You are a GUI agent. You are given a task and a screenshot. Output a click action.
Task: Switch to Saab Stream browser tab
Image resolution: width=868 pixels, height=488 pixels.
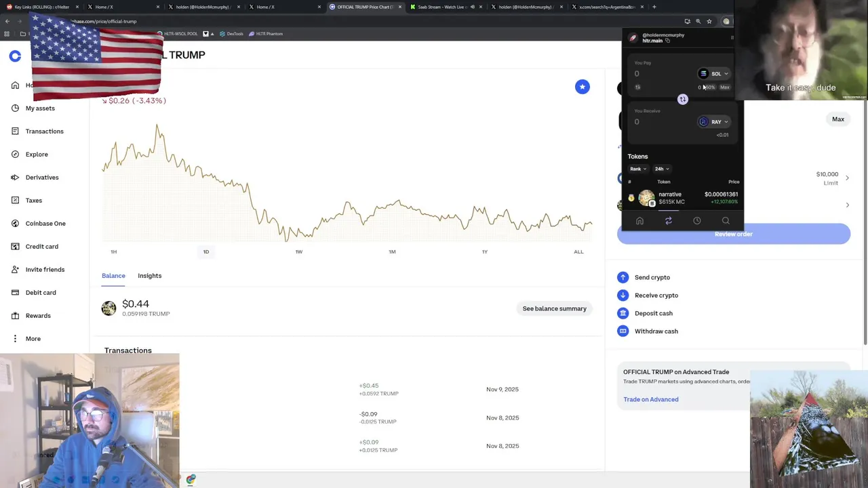point(444,7)
